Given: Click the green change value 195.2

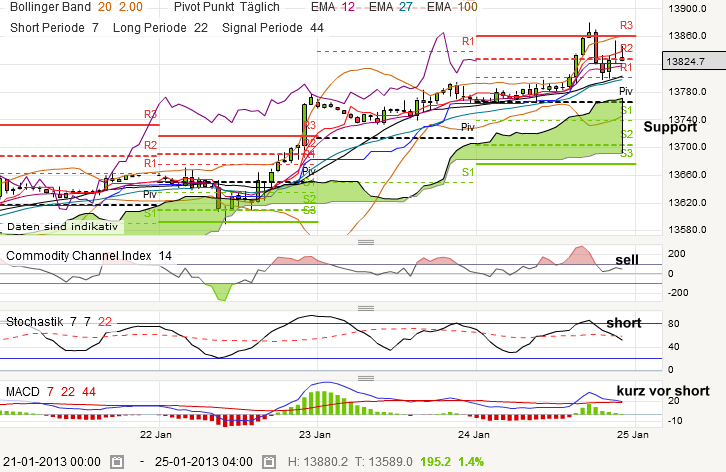Looking at the screenshot, I should tap(435, 462).
